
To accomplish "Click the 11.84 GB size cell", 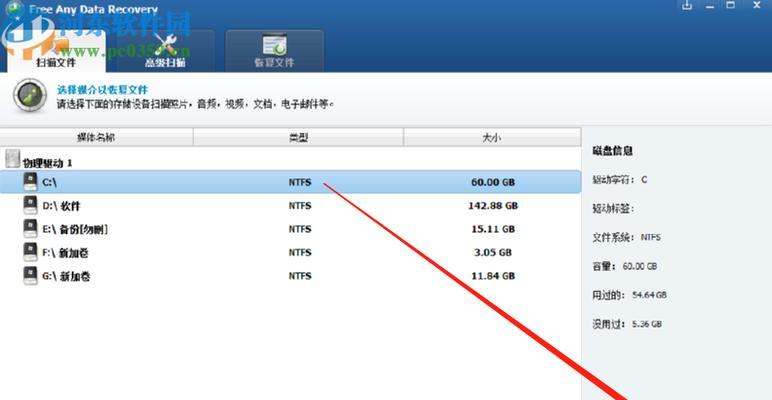I will (493, 276).
